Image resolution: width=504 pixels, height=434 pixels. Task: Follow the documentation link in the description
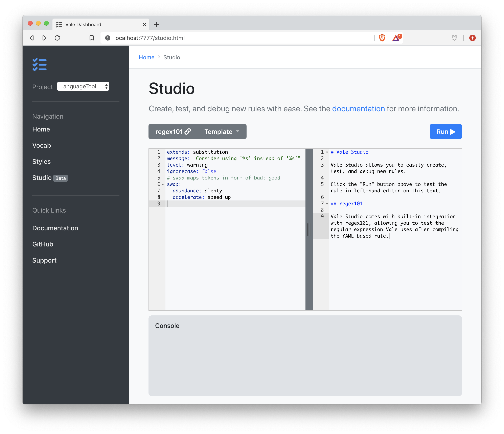click(358, 109)
